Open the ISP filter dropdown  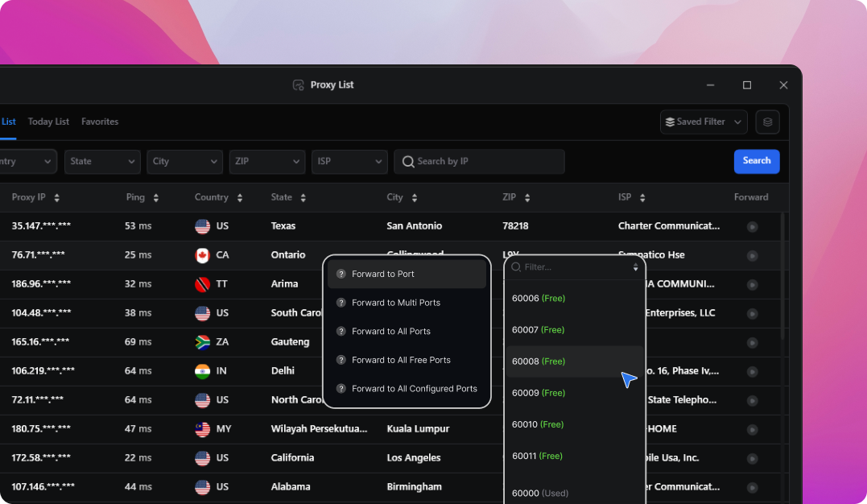(x=349, y=162)
